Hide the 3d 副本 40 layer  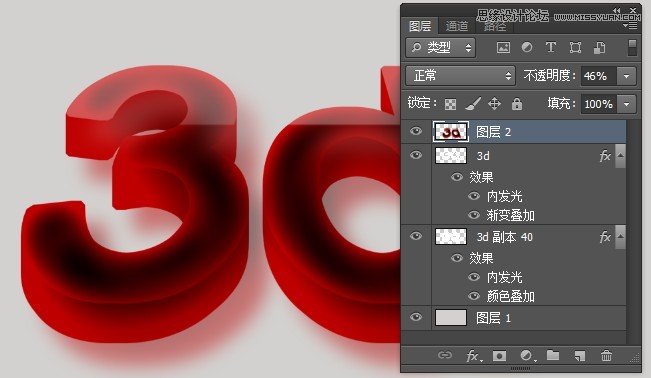tap(416, 236)
